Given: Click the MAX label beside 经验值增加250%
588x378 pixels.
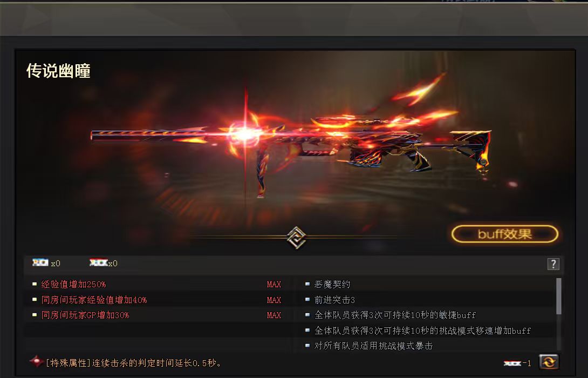Looking at the screenshot, I should [274, 285].
